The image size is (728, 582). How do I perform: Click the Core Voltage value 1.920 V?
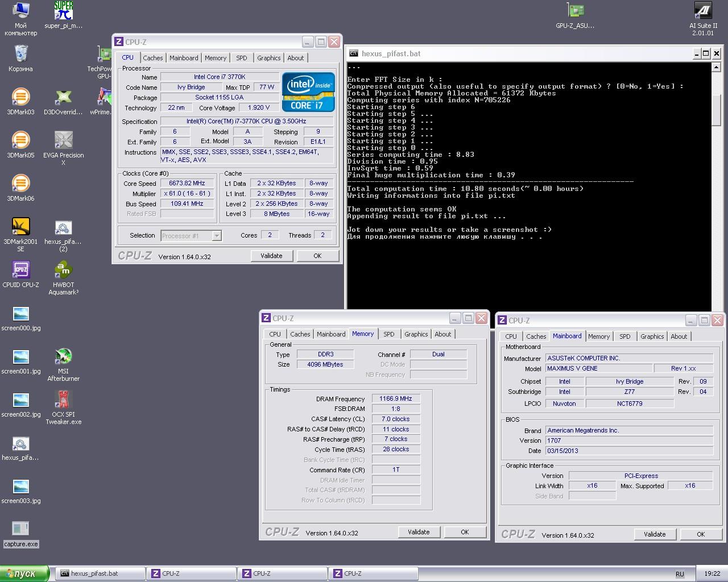pos(259,107)
